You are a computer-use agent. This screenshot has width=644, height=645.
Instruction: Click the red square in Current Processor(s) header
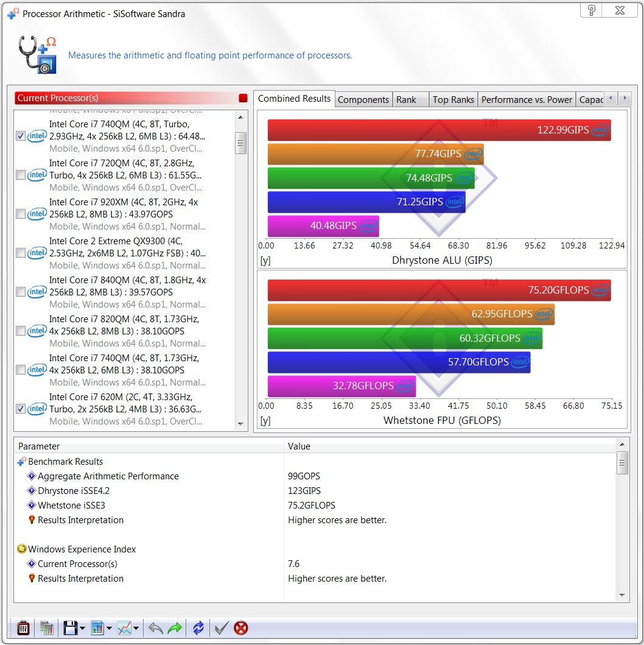click(243, 98)
